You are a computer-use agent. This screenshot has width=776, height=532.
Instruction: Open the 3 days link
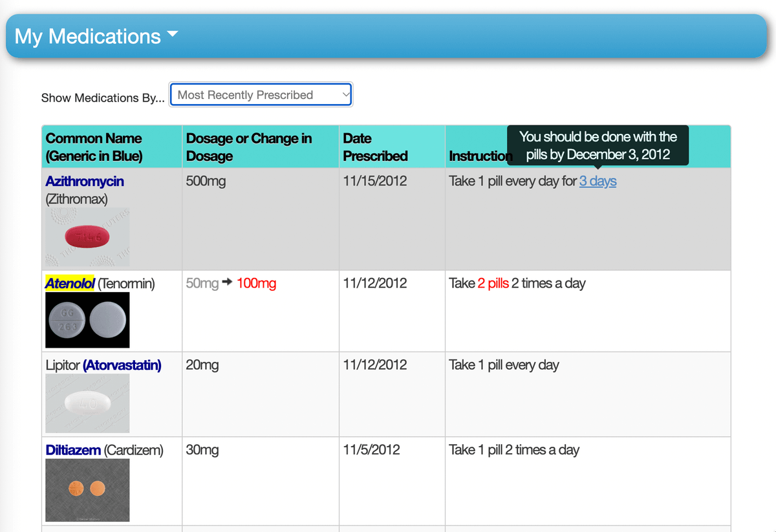pyautogui.click(x=598, y=182)
